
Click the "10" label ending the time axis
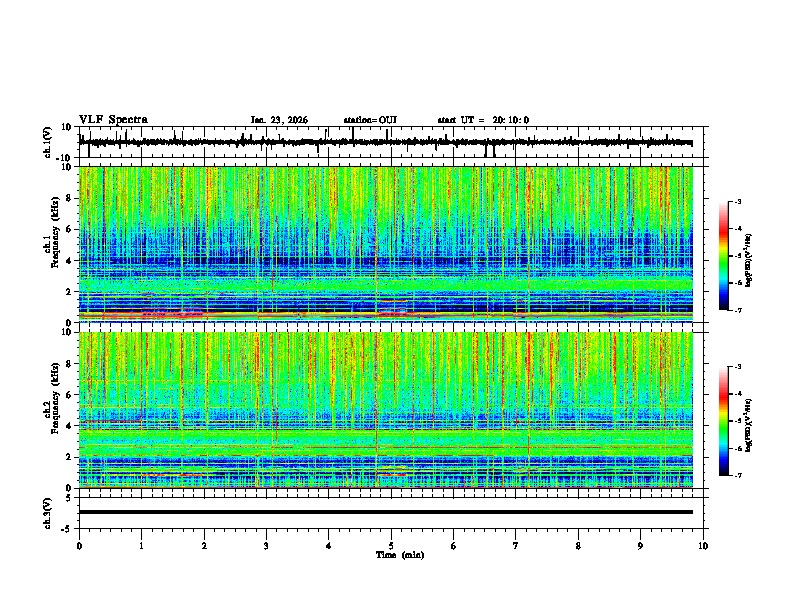(703, 546)
